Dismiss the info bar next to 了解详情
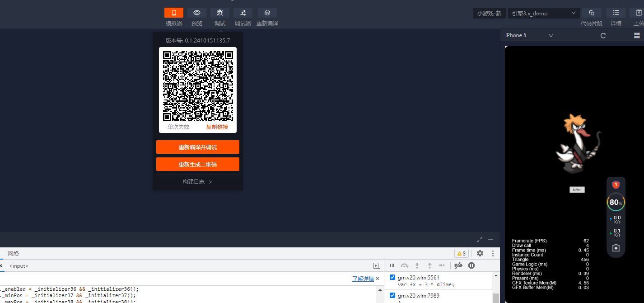 pos(378,279)
